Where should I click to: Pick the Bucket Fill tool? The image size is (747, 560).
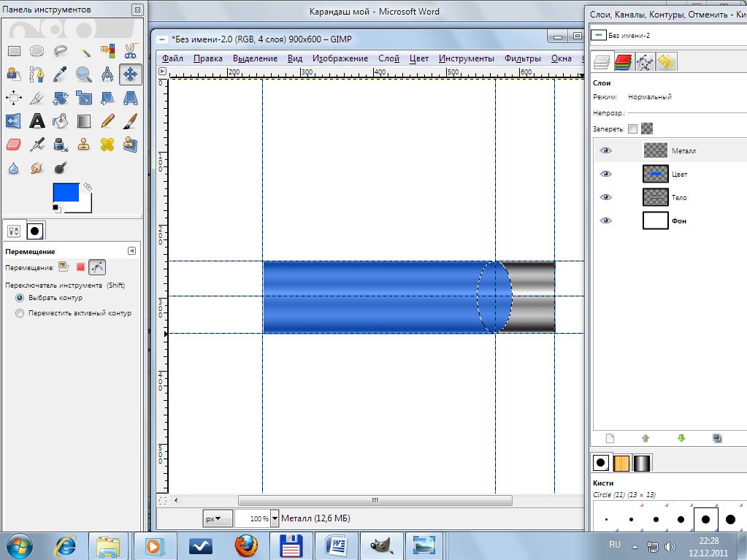coord(61,120)
